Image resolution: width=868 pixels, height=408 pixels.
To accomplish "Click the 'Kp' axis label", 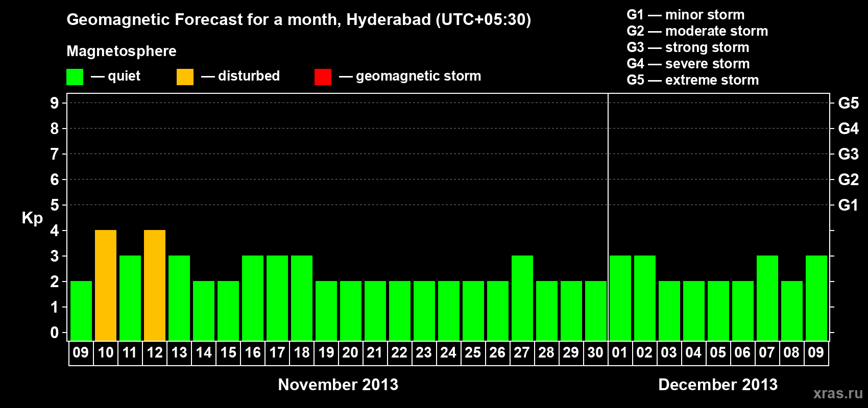I will pos(32,218).
